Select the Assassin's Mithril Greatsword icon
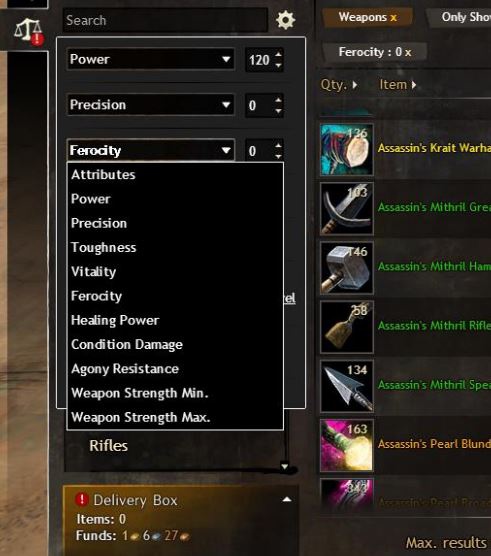The width and height of the screenshot is (491, 556). pyautogui.click(x=346, y=208)
